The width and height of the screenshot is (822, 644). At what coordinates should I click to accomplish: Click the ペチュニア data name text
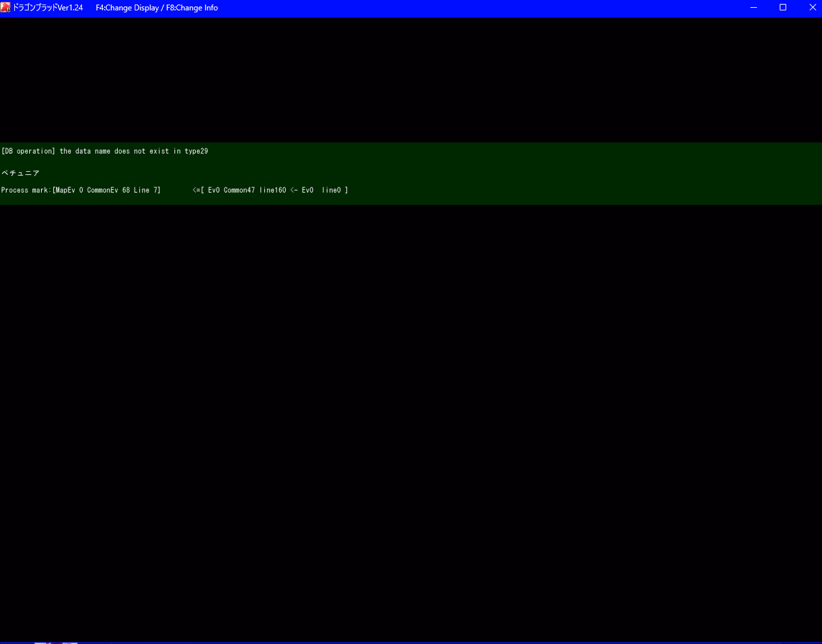pyautogui.click(x=21, y=173)
